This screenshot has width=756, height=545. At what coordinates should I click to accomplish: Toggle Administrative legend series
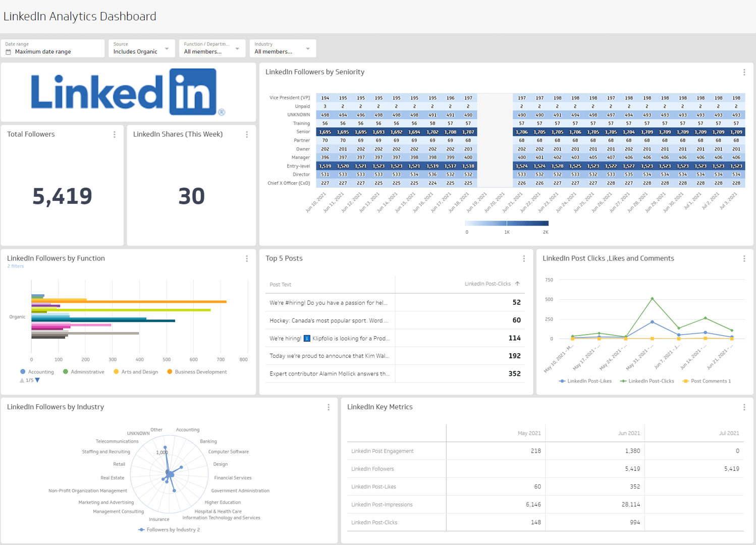click(84, 372)
